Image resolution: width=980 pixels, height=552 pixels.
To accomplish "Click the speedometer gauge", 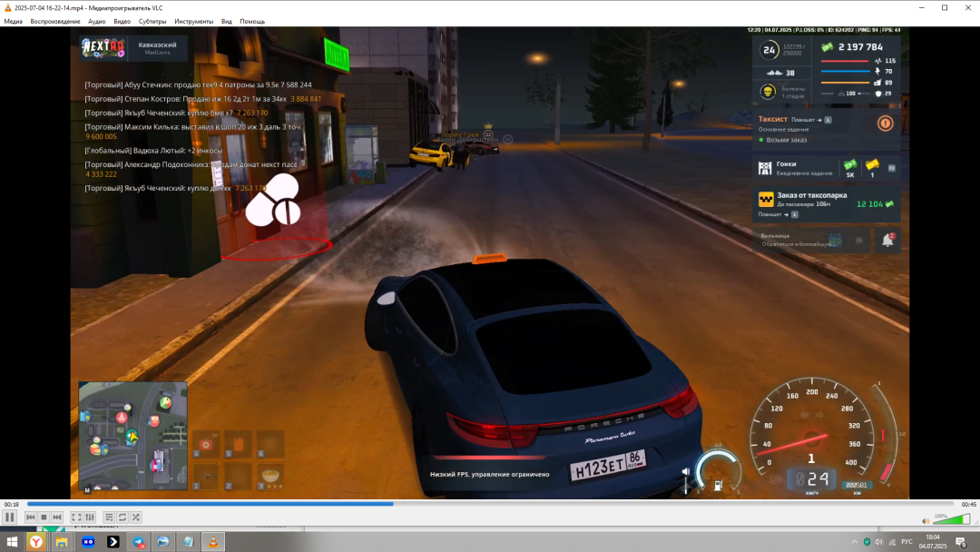I will pyautogui.click(x=812, y=432).
